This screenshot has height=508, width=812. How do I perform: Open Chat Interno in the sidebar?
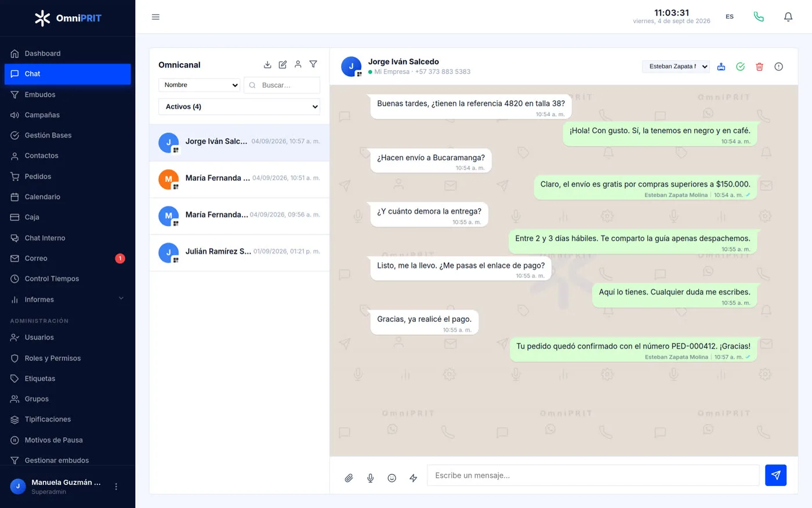(67, 238)
